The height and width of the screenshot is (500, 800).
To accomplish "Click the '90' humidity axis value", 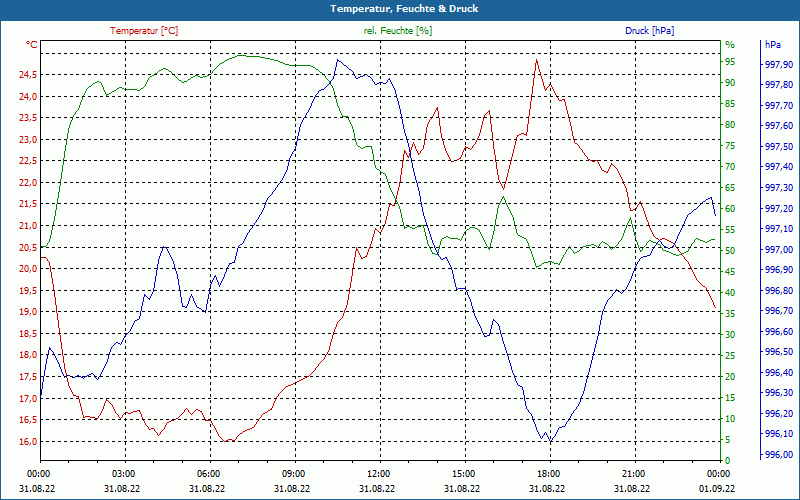I will (730, 83).
